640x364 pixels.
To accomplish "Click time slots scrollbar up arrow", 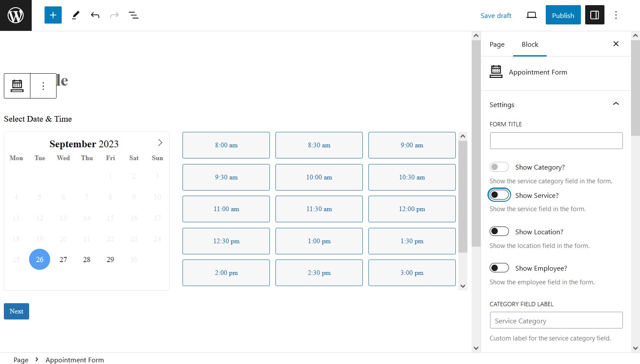I will [463, 136].
